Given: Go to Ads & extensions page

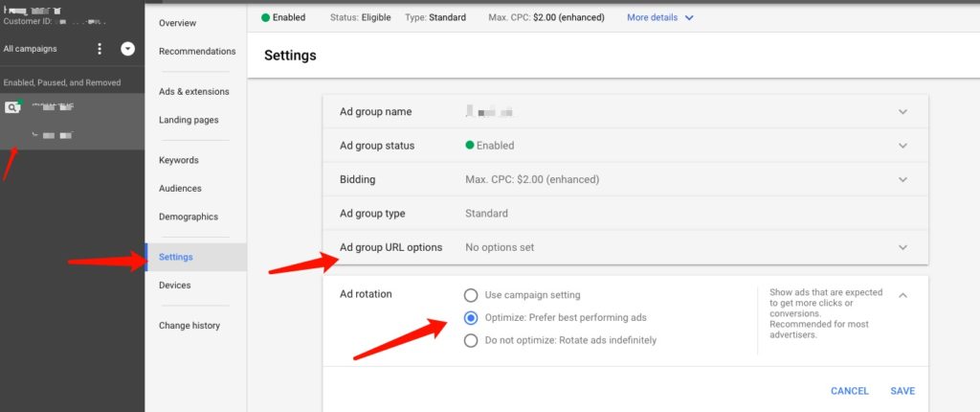Looking at the screenshot, I should 194,92.
